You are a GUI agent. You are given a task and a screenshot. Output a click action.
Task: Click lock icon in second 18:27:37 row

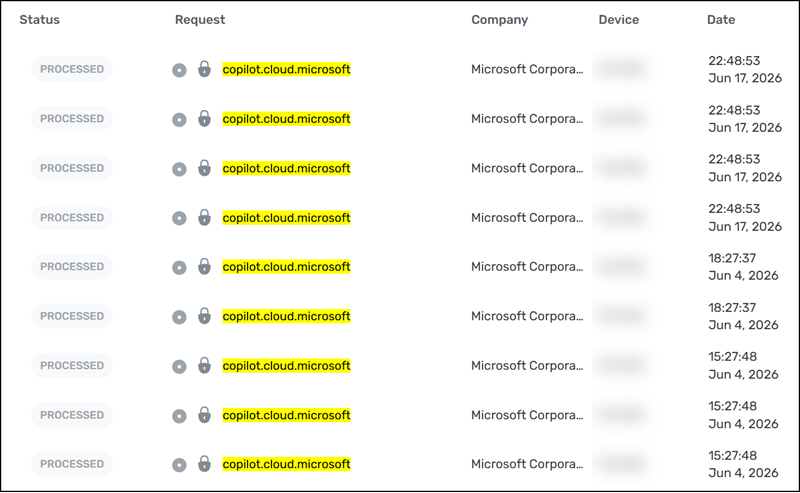pos(204,316)
